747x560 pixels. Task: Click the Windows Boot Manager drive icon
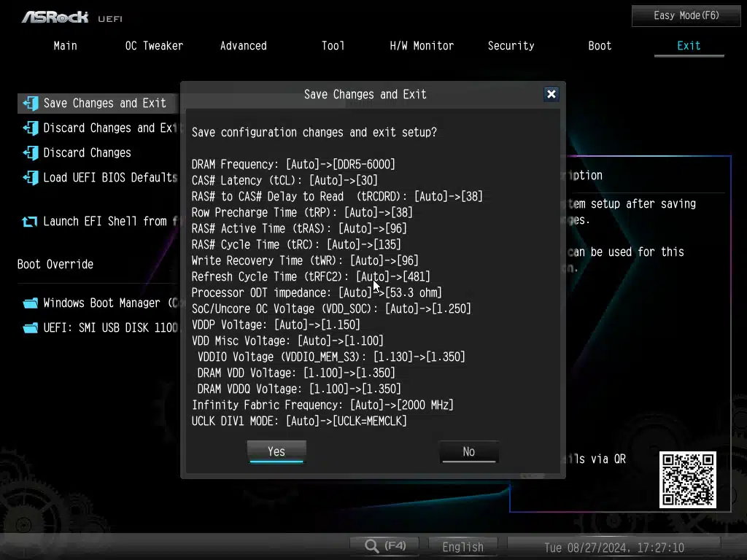30,303
